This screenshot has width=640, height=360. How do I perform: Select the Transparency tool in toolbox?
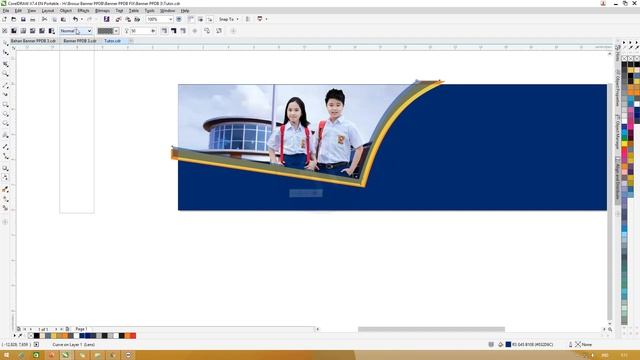(x=5, y=177)
